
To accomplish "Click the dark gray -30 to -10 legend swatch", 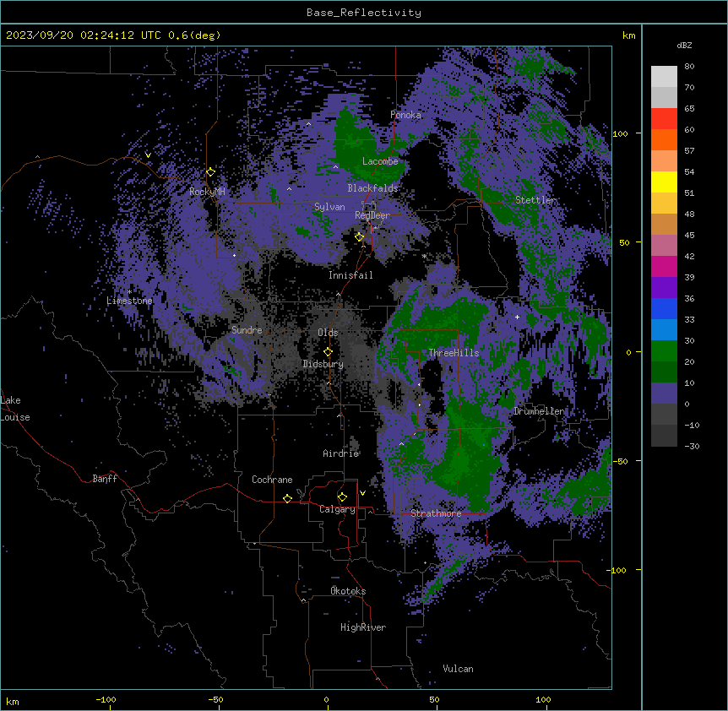I will point(664,436).
